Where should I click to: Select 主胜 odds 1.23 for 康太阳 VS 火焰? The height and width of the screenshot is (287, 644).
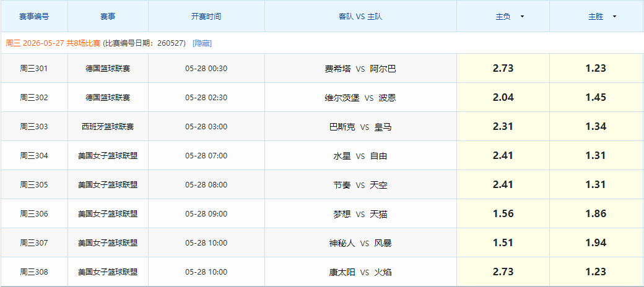(596, 272)
